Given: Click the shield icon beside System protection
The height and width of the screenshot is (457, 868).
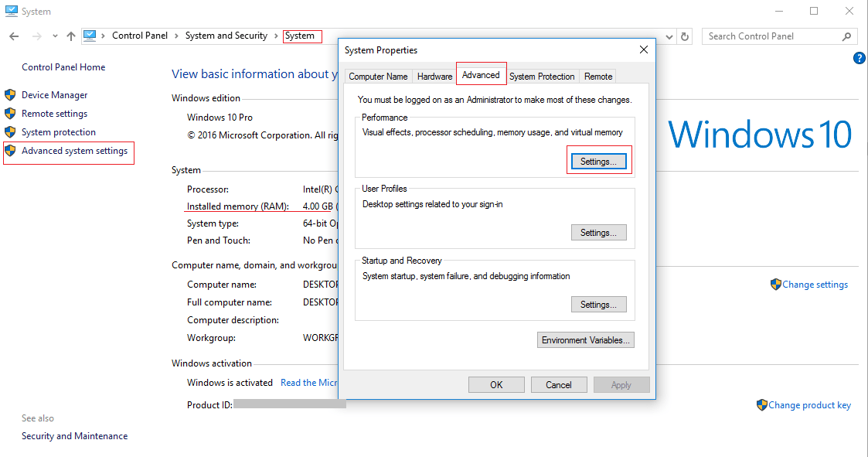Looking at the screenshot, I should [x=10, y=132].
